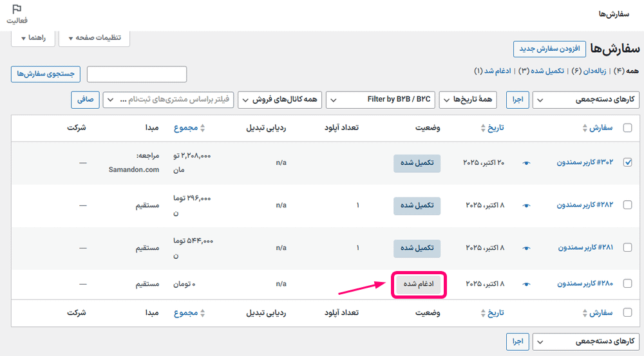Check the order #281 checkbox
Viewport: 644px width, 356px height.
[627, 247]
